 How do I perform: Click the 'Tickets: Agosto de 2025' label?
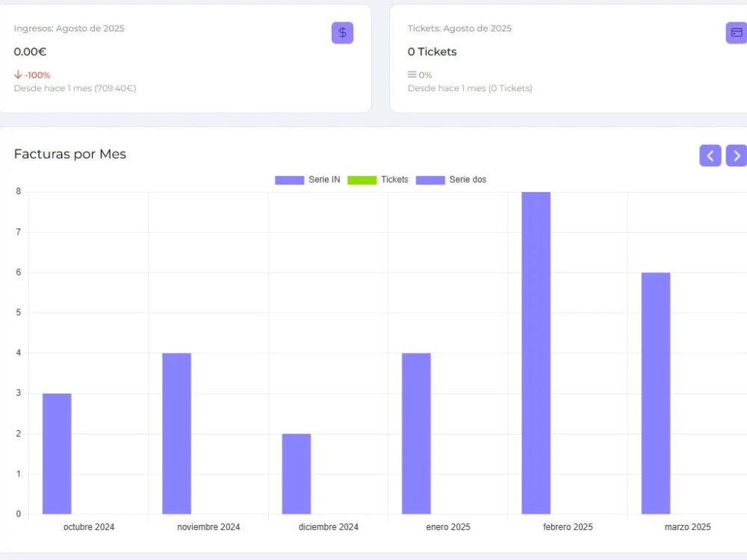click(x=459, y=28)
